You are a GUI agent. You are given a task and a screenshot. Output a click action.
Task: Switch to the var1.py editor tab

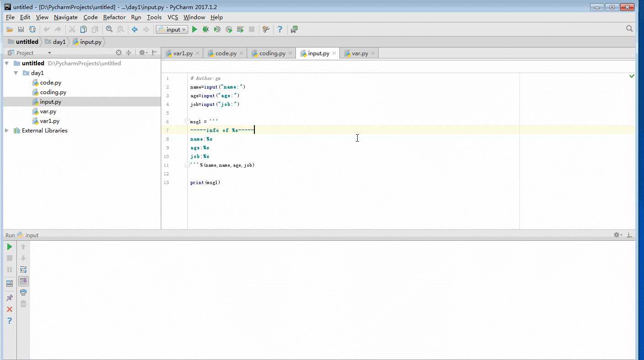[183, 53]
